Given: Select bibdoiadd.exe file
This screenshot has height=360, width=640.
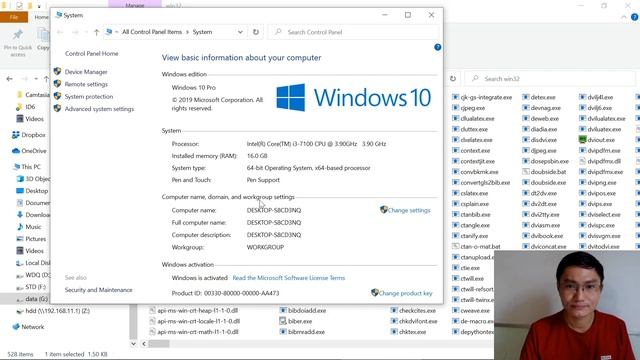Looking at the screenshot, I should coord(303,311).
